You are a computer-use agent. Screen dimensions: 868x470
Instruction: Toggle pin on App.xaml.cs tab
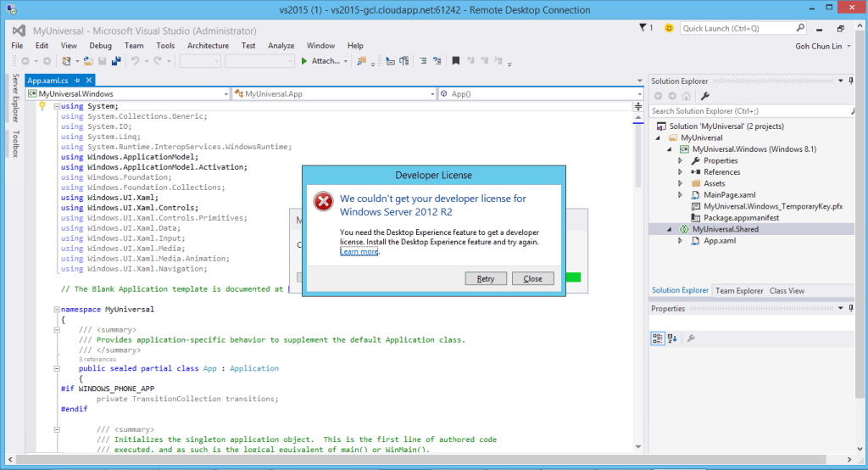pyautogui.click(x=77, y=81)
